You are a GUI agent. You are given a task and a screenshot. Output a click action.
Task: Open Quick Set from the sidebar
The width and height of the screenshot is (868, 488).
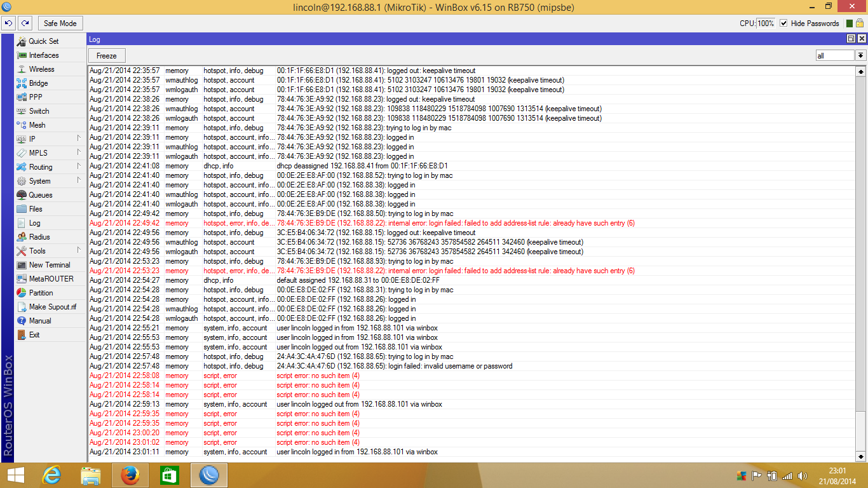tap(50, 41)
